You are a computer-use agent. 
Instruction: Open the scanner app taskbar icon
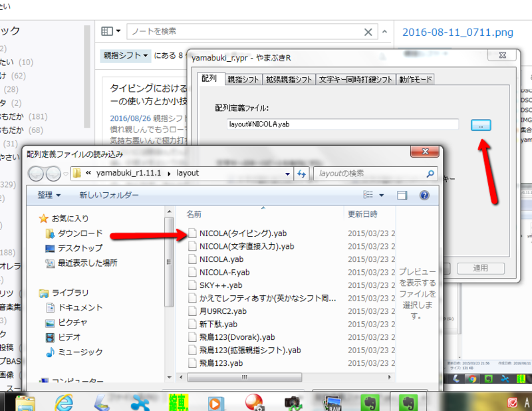point(102,404)
